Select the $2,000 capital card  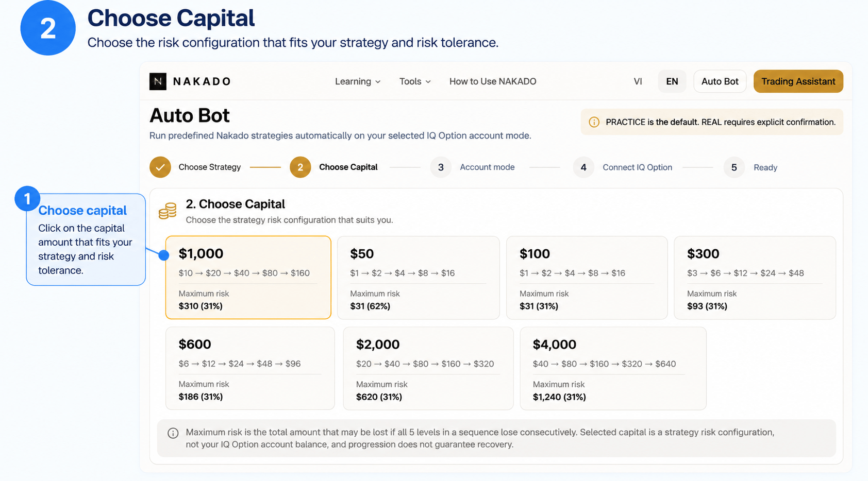click(428, 368)
